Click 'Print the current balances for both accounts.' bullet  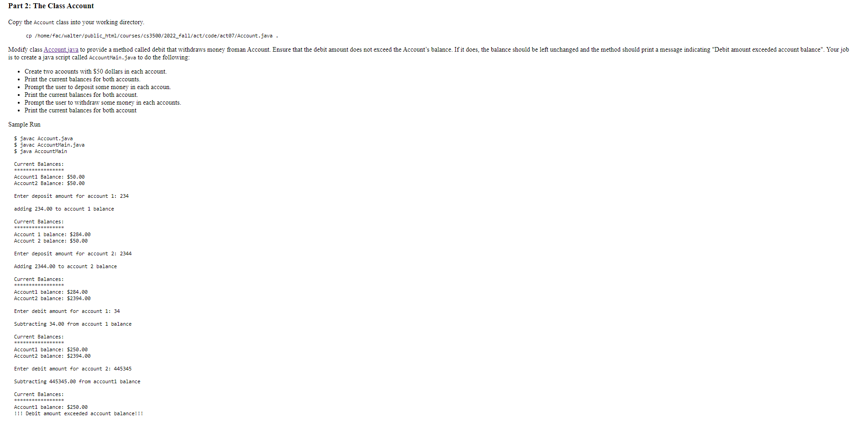[x=82, y=79]
